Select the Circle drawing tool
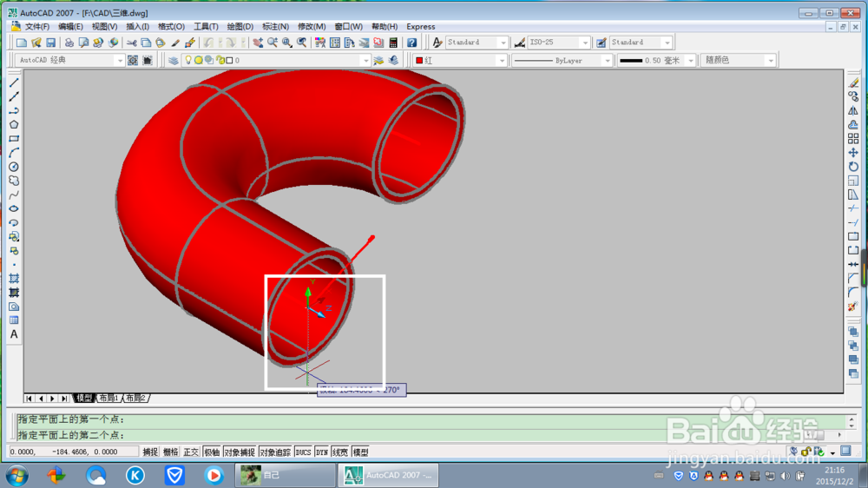The image size is (868, 488). click(x=14, y=167)
